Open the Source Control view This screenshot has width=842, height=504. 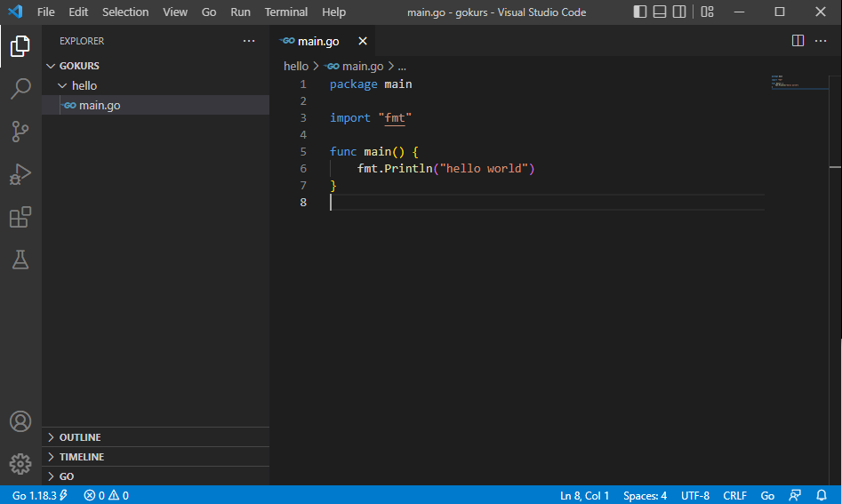point(20,132)
